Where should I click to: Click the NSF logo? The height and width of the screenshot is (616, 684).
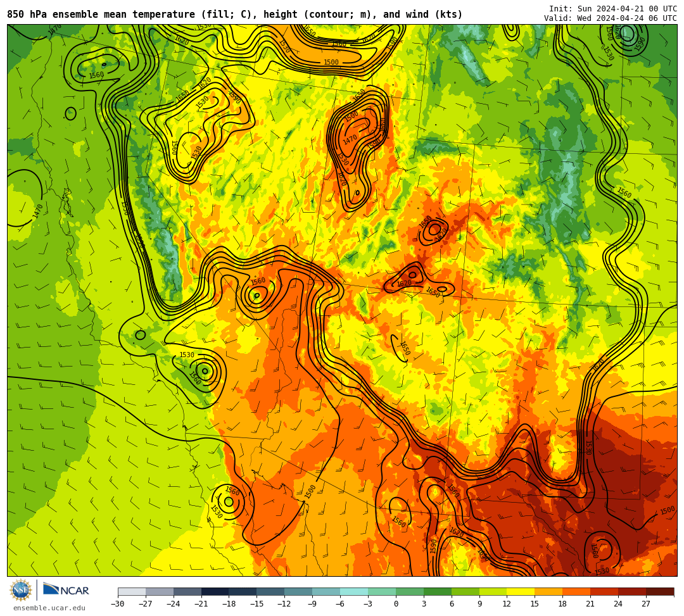pos(21,590)
